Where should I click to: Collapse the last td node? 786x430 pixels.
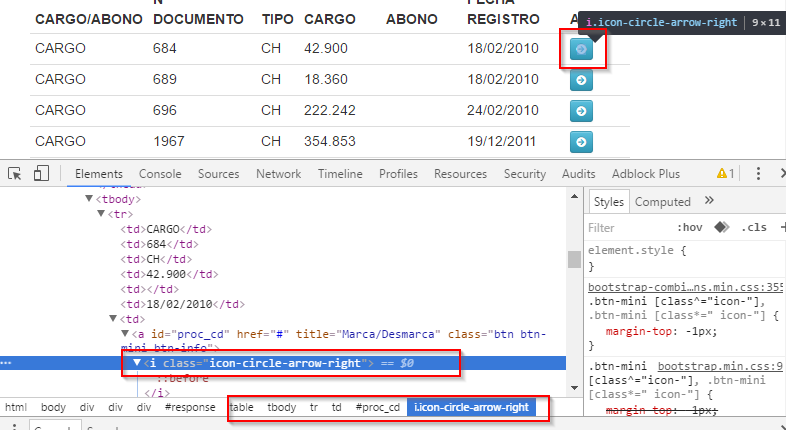pyautogui.click(x=113, y=319)
